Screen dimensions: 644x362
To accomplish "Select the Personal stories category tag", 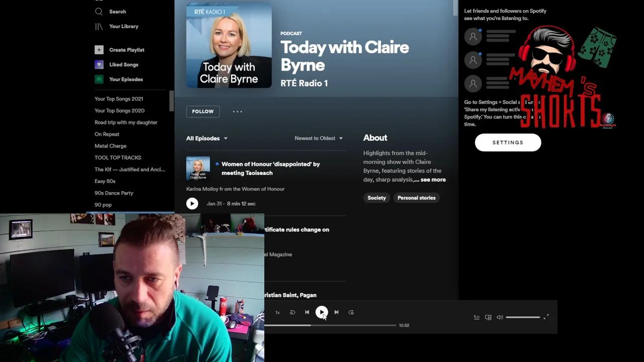I will 416,198.
